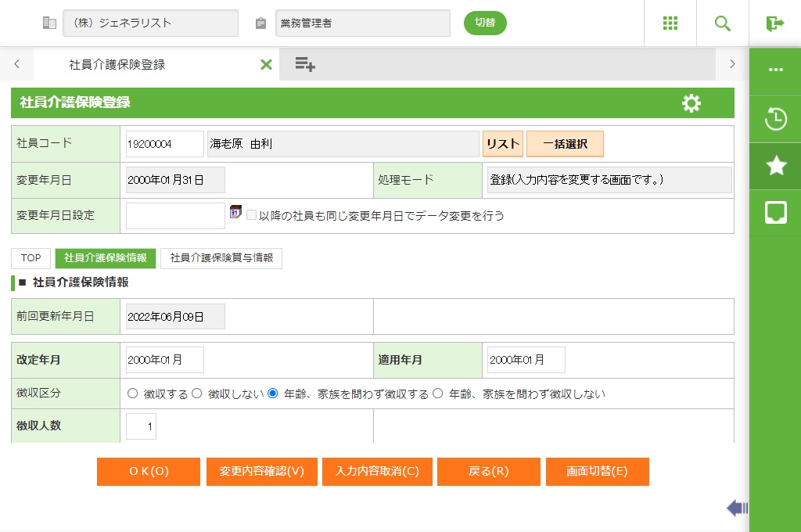Click the search magnifier icon
The height and width of the screenshot is (532, 801).
click(x=722, y=23)
